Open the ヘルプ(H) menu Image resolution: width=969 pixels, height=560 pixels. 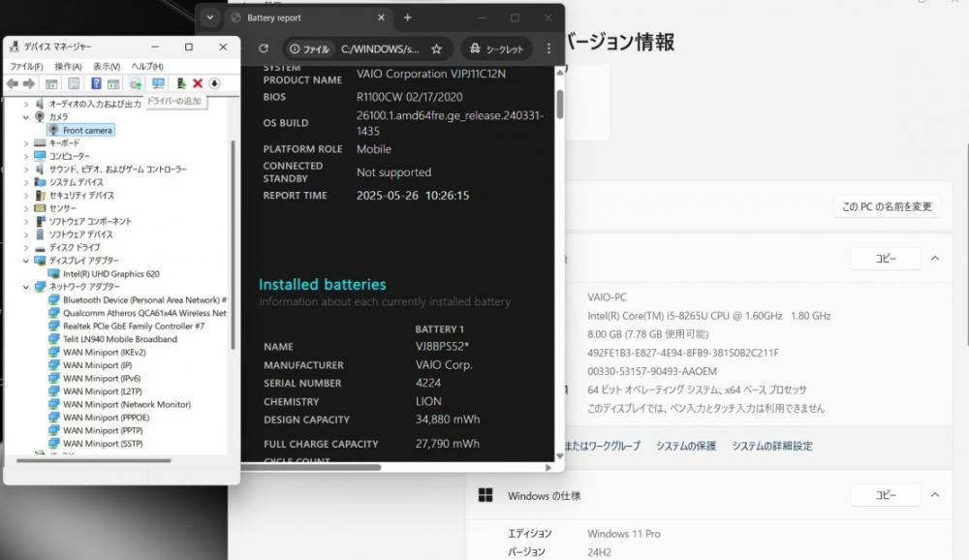pyautogui.click(x=147, y=66)
